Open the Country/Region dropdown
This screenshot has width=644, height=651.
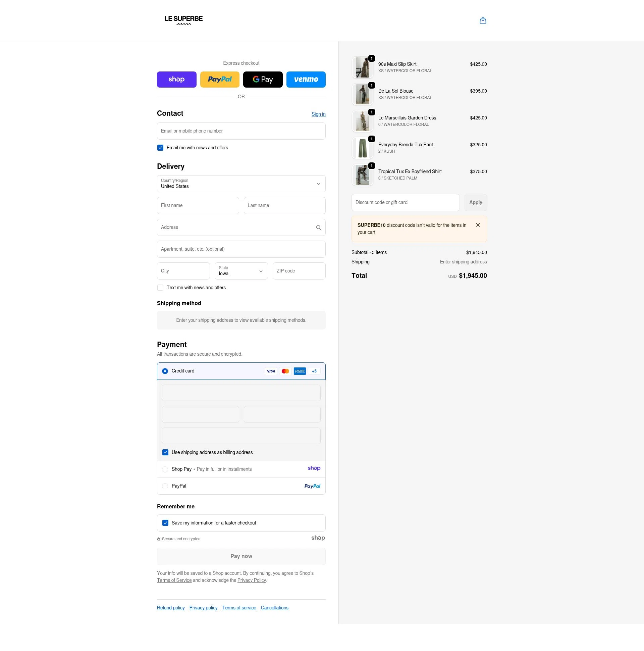pos(241,184)
